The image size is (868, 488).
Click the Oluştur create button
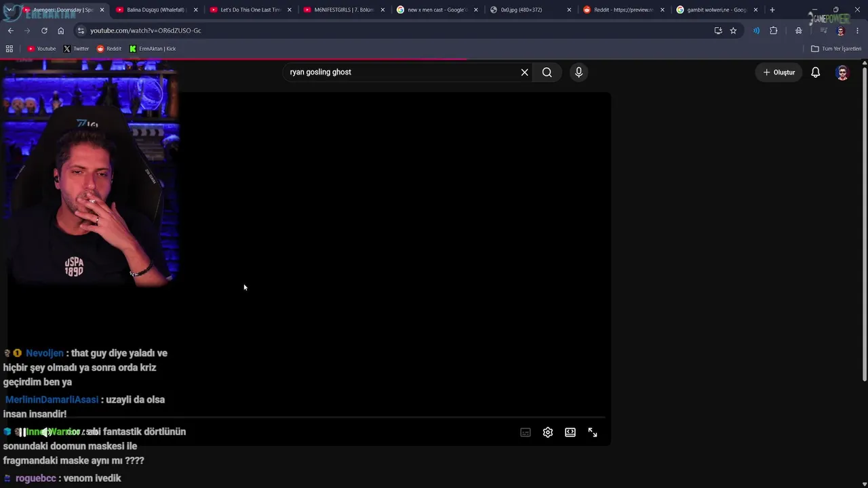(778, 73)
